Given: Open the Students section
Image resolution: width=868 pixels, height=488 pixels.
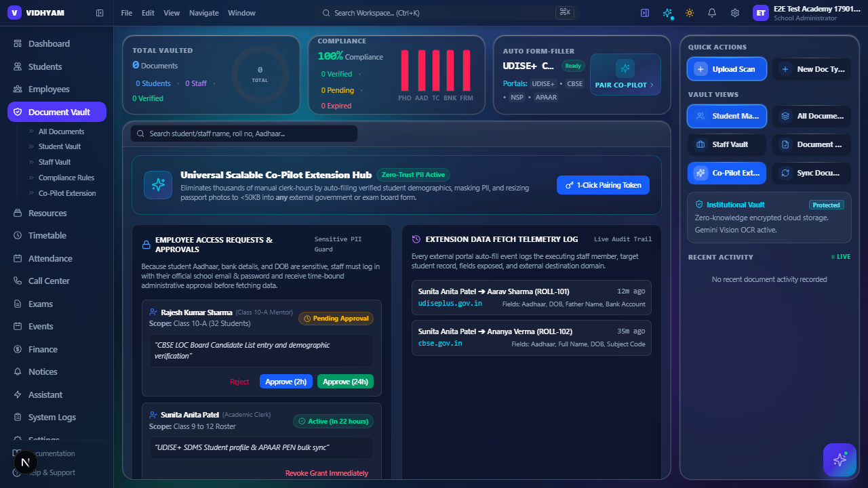Looking at the screenshot, I should click(57, 66).
